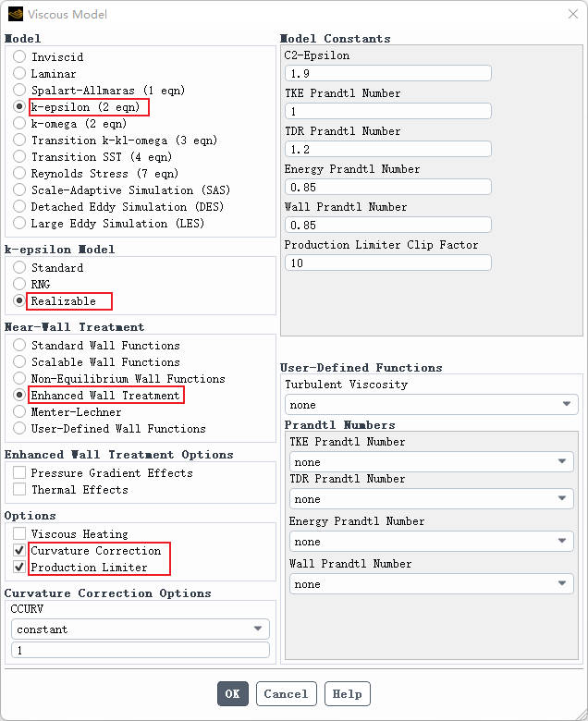This screenshot has width=588, height=721.
Task: Click the Fluent logo icon in title bar
Action: 15,14
